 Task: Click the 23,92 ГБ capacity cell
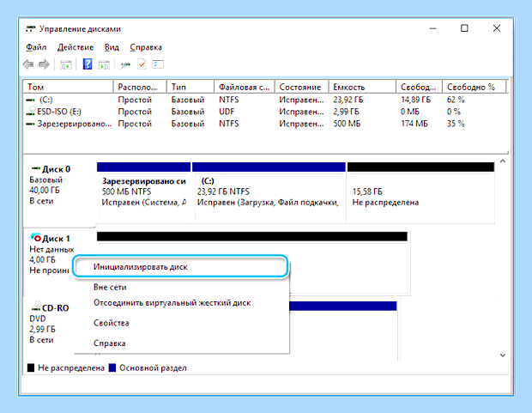(348, 100)
